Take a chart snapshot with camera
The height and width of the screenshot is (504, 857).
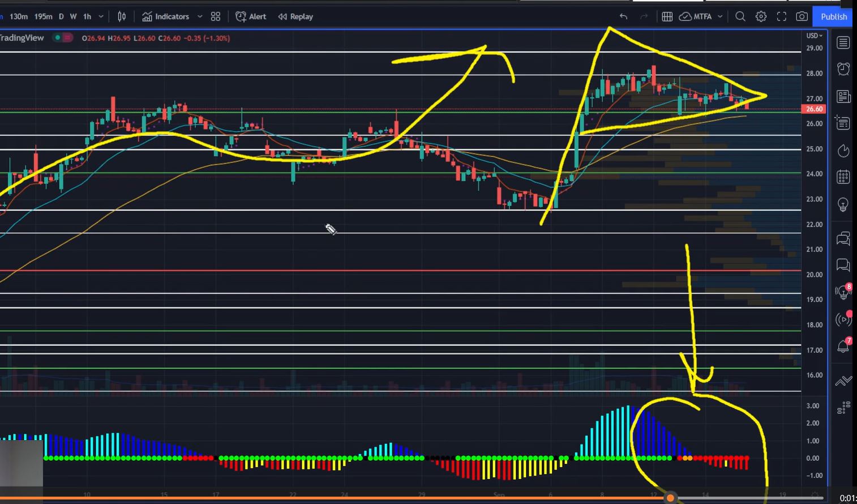tap(802, 16)
